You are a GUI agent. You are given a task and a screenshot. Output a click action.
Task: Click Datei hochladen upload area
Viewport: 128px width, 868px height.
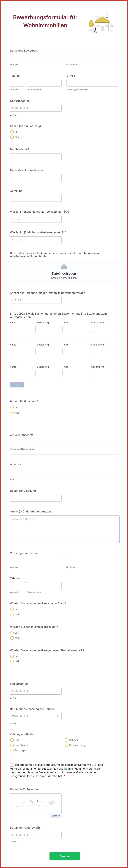pyautogui.click(x=64, y=272)
